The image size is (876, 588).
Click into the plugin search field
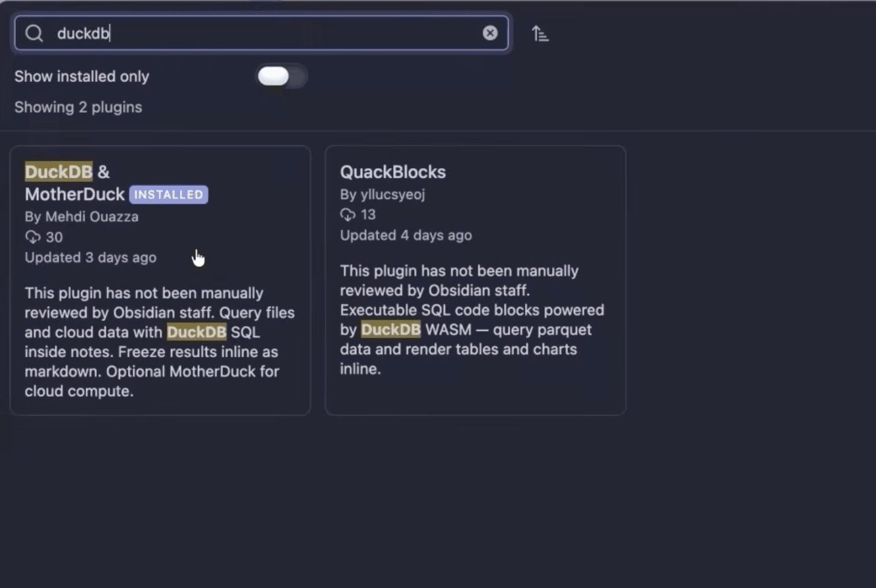point(261,33)
